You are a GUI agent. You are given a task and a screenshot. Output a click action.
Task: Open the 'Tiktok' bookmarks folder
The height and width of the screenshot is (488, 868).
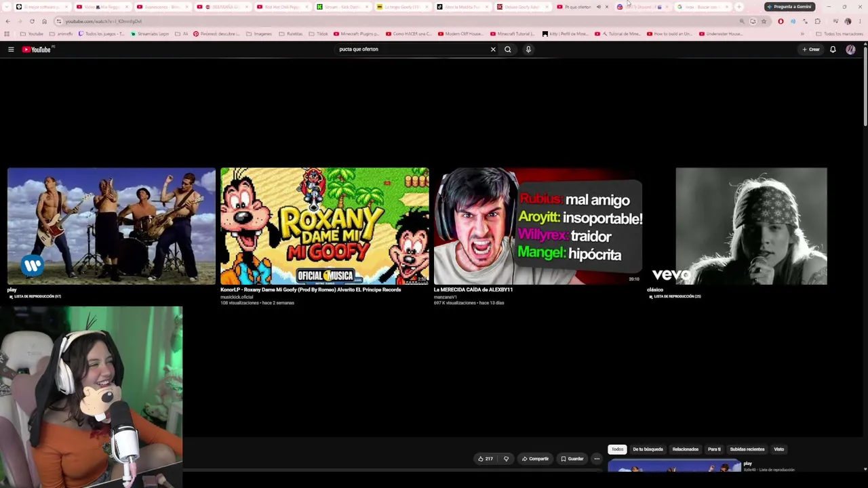[319, 34]
